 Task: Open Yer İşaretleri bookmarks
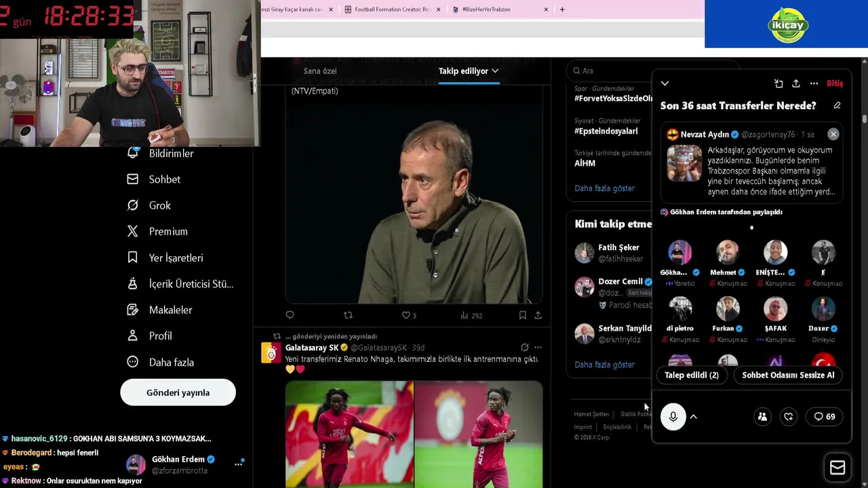tap(165, 258)
